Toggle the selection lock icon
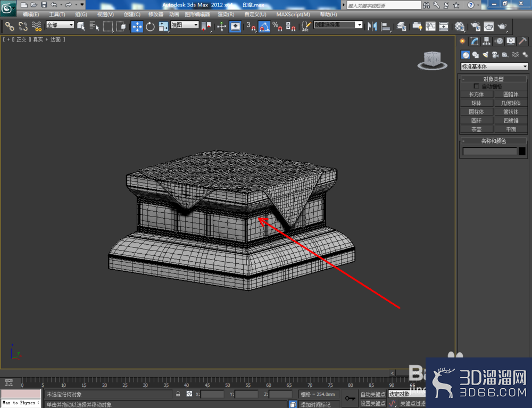The width and height of the screenshot is (532, 408). (178, 394)
